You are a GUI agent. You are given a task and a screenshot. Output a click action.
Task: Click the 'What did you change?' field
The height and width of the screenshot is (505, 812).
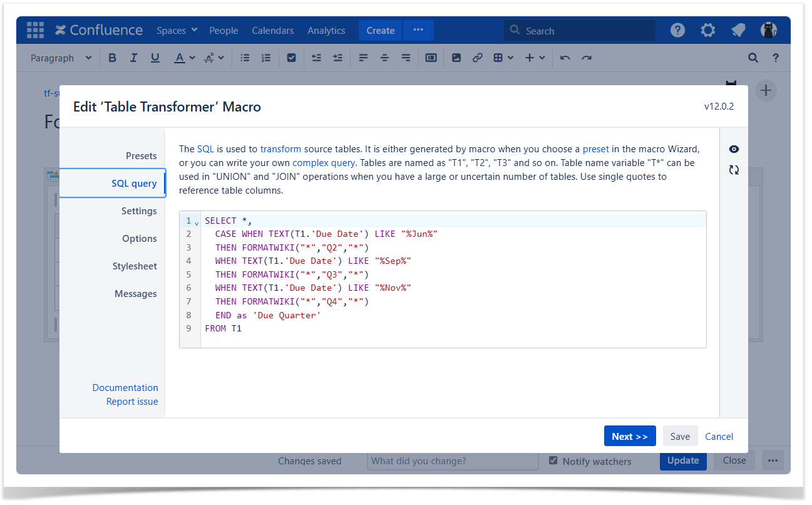click(x=452, y=461)
